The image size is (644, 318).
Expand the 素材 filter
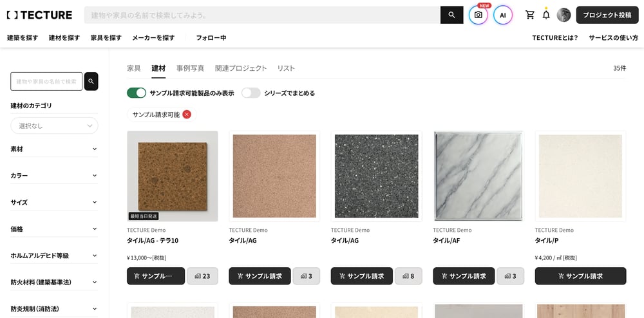tap(54, 149)
